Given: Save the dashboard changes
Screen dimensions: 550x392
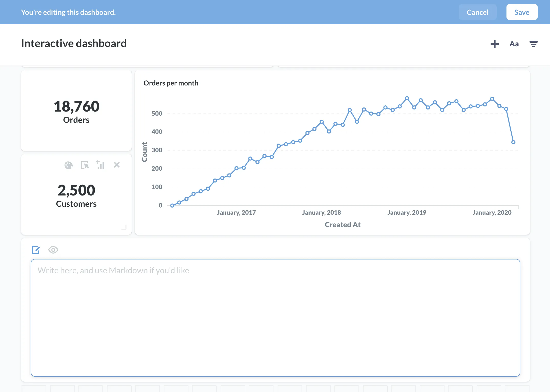Looking at the screenshot, I should tap(522, 12).
